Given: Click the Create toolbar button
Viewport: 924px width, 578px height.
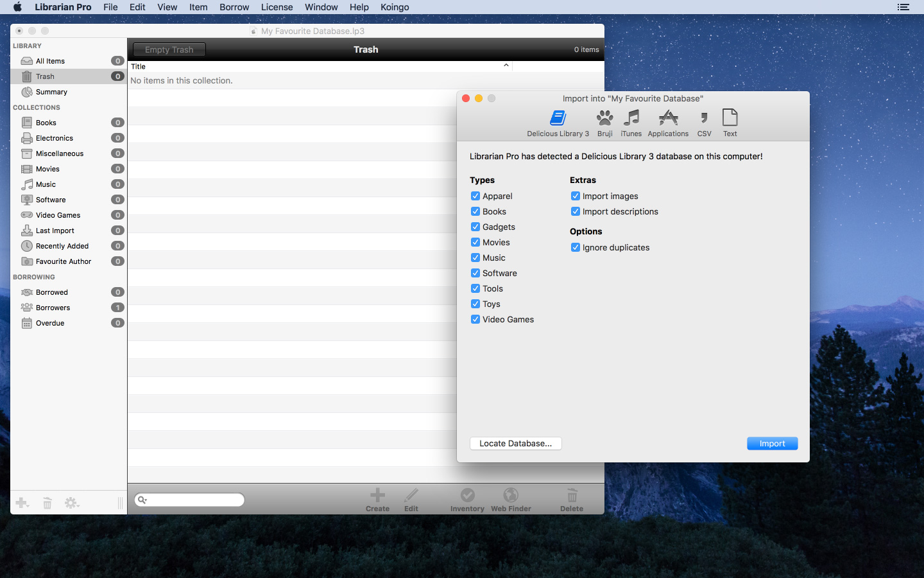Looking at the screenshot, I should (x=377, y=500).
